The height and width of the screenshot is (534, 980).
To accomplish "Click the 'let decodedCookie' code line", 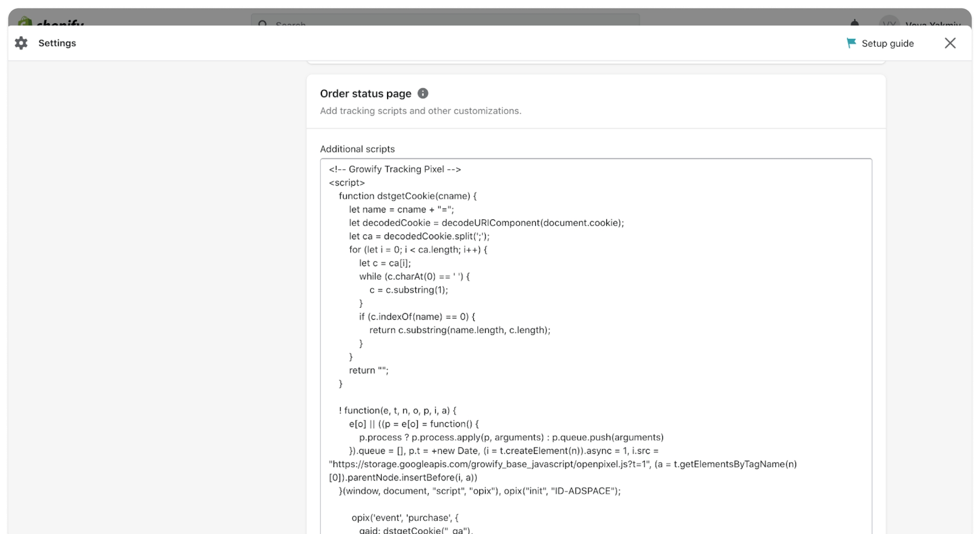I will coord(486,223).
